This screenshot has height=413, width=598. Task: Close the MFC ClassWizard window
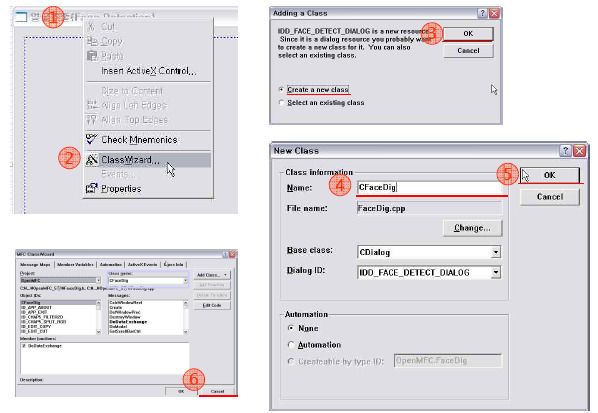(232, 254)
